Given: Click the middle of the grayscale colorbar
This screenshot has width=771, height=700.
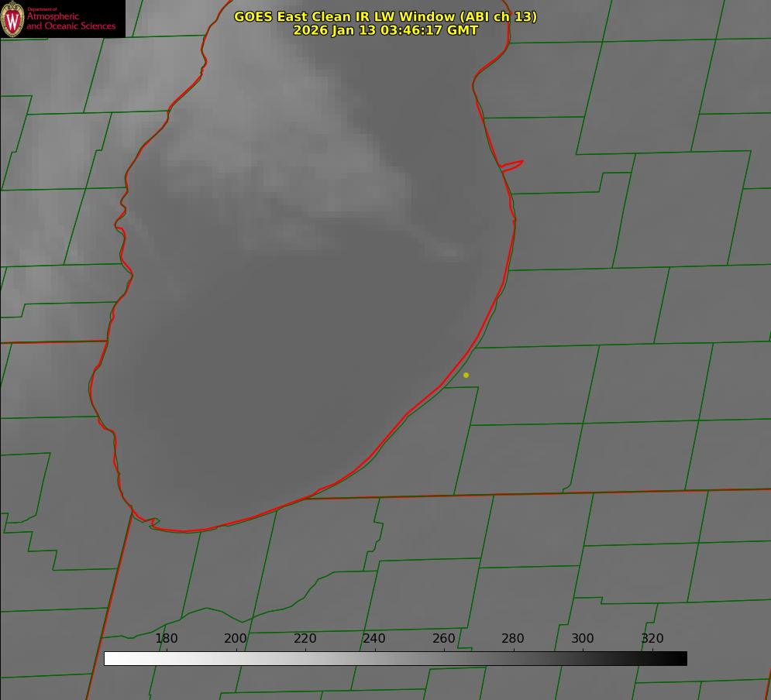Looking at the screenshot, I should coord(395,658).
